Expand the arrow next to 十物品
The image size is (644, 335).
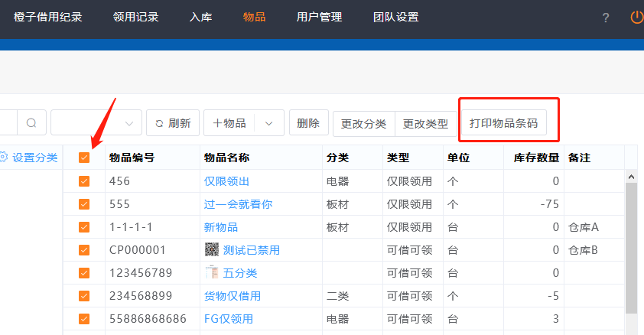[268, 123]
